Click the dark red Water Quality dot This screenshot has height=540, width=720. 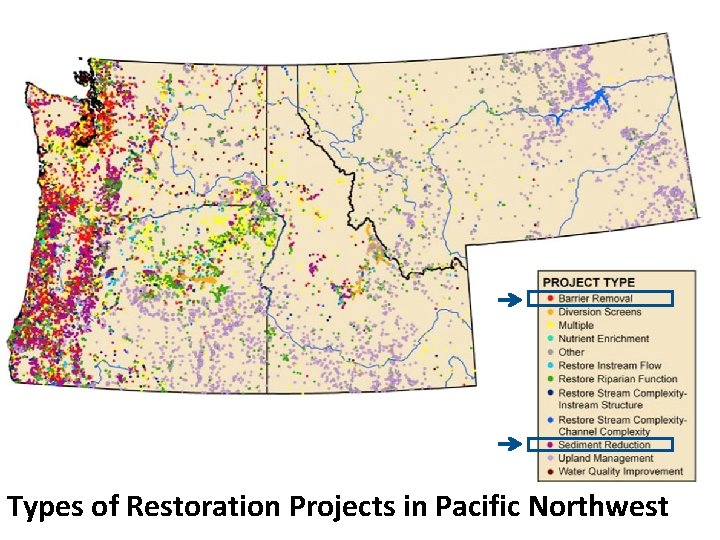(x=551, y=472)
